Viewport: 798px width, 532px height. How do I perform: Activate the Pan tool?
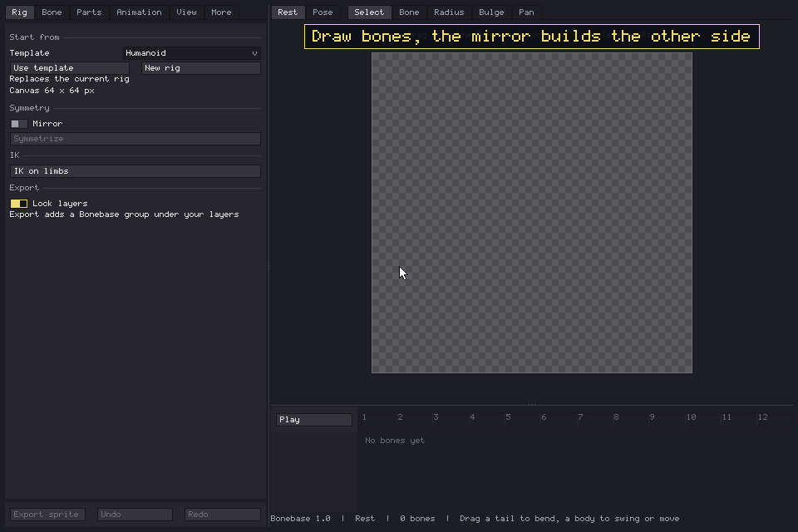point(526,12)
